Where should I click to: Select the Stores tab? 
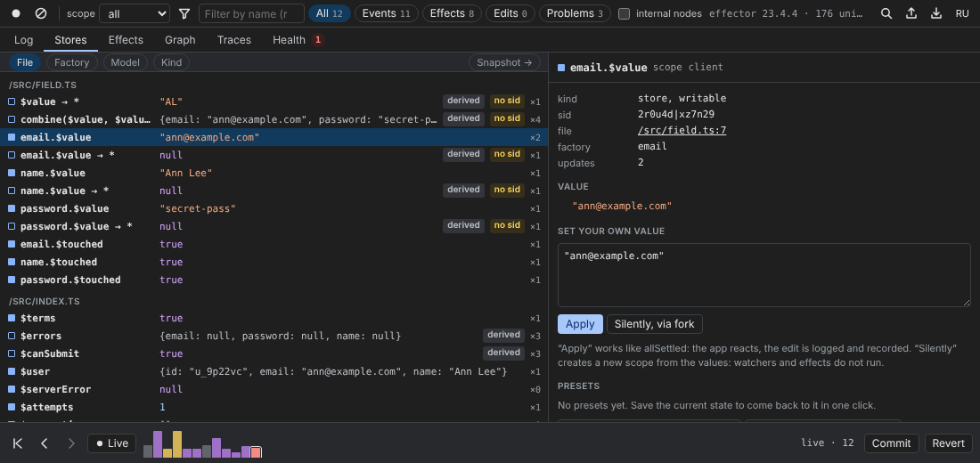click(x=70, y=40)
